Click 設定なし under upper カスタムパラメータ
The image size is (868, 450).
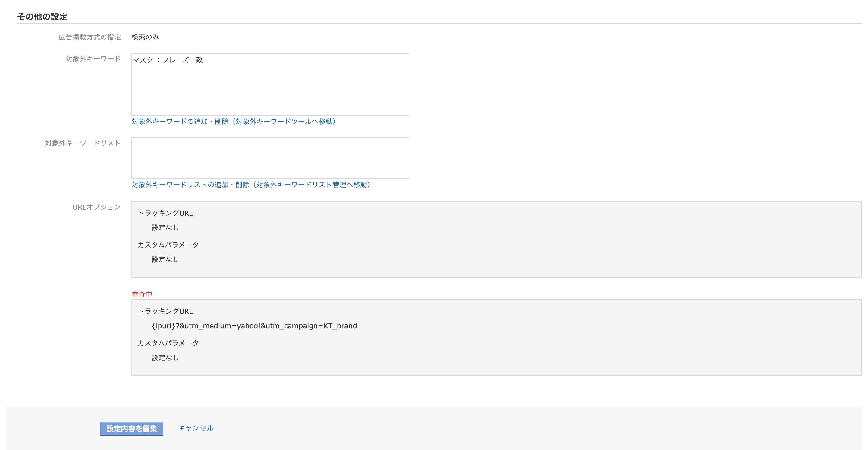click(165, 259)
